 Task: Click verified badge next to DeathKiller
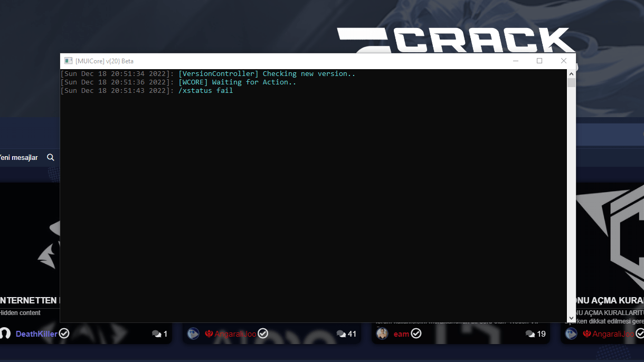coord(64,334)
